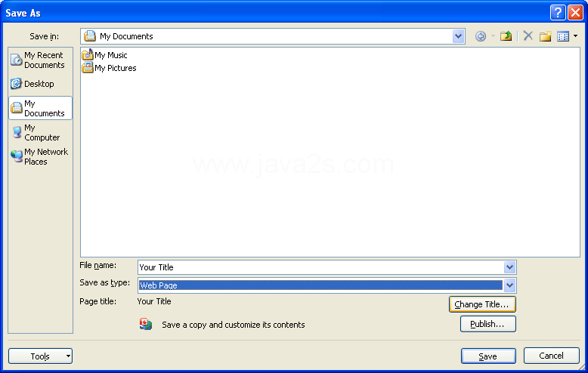Open the Views menu dropdown arrow
The width and height of the screenshot is (588, 373).
(x=576, y=36)
